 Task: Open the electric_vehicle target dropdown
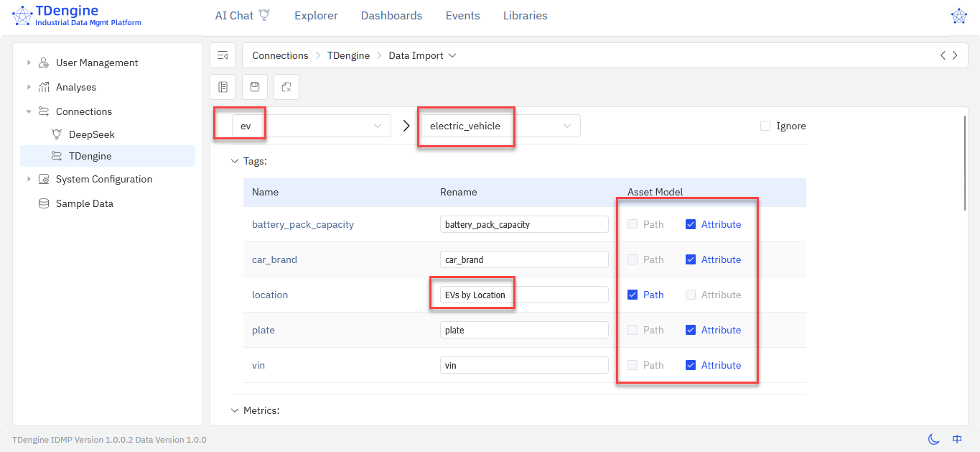click(x=500, y=126)
